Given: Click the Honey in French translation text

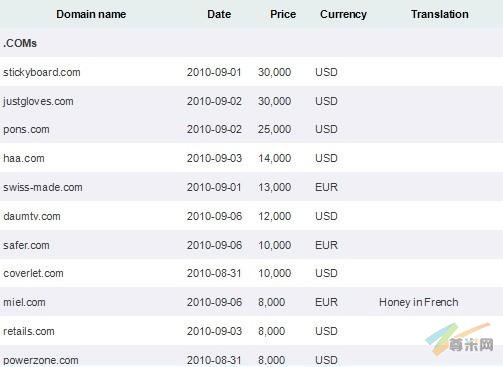Looking at the screenshot, I should 419,302.
